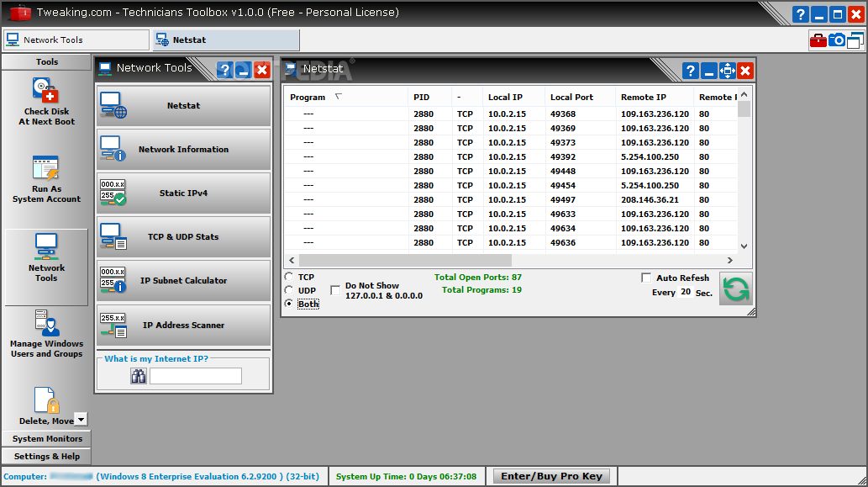
Task: Open help in the Network Tools panel
Action: [224, 71]
